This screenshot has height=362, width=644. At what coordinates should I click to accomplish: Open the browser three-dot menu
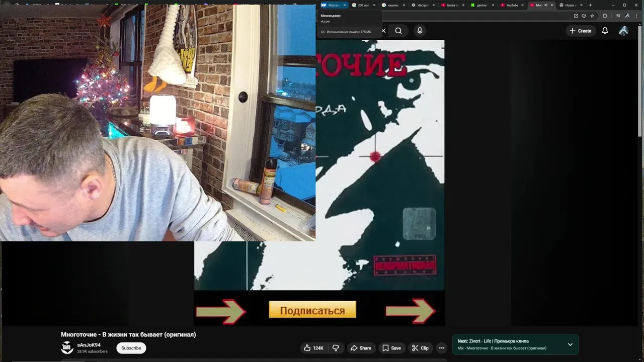(x=636, y=16)
